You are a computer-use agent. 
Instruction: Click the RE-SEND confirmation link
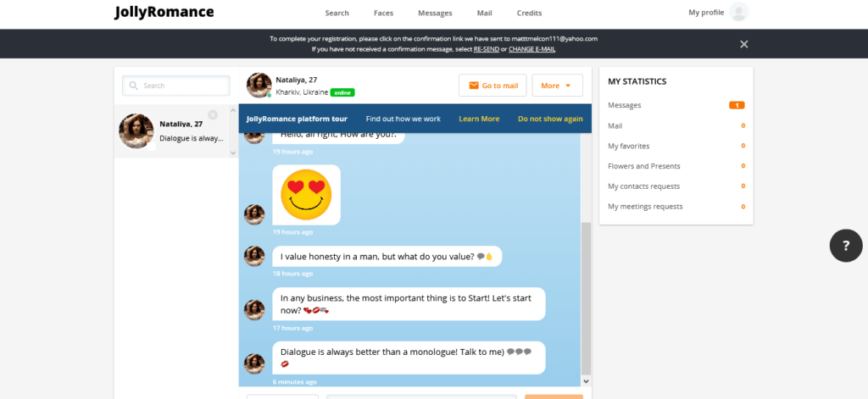pyautogui.click(x=486, y=49)
